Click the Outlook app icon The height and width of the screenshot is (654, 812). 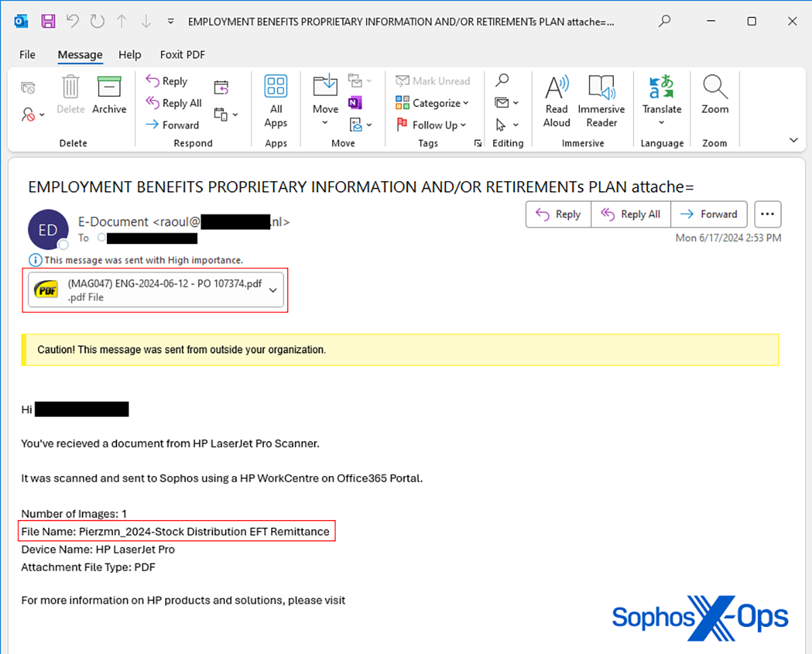point(21,21)
